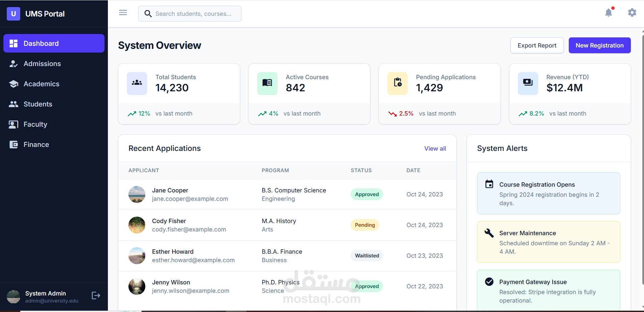This screenshot has width=644, height=312.
Task: Click Jane Cooper's Approved status badge
Action: coord(367,194)
